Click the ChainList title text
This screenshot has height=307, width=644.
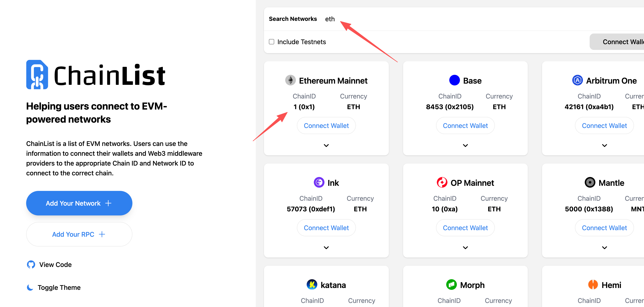110,75
